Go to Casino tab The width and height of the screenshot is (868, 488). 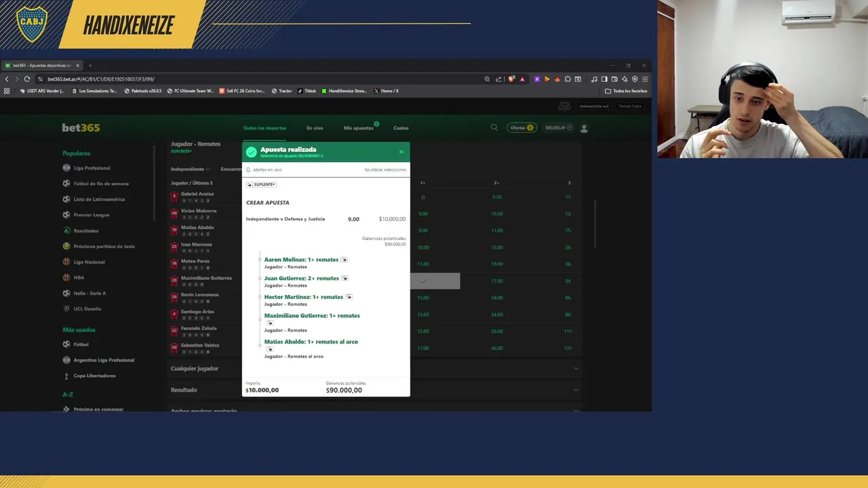401,128
